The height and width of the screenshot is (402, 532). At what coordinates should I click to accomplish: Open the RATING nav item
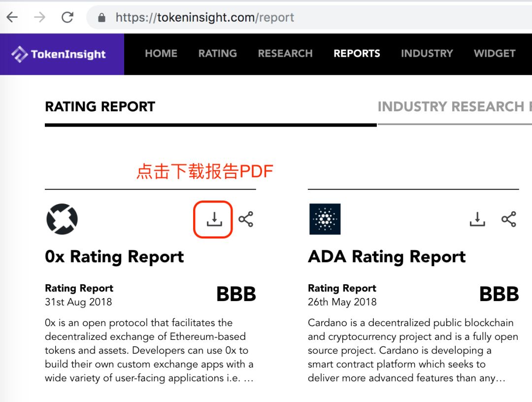[x=218, y=53]
